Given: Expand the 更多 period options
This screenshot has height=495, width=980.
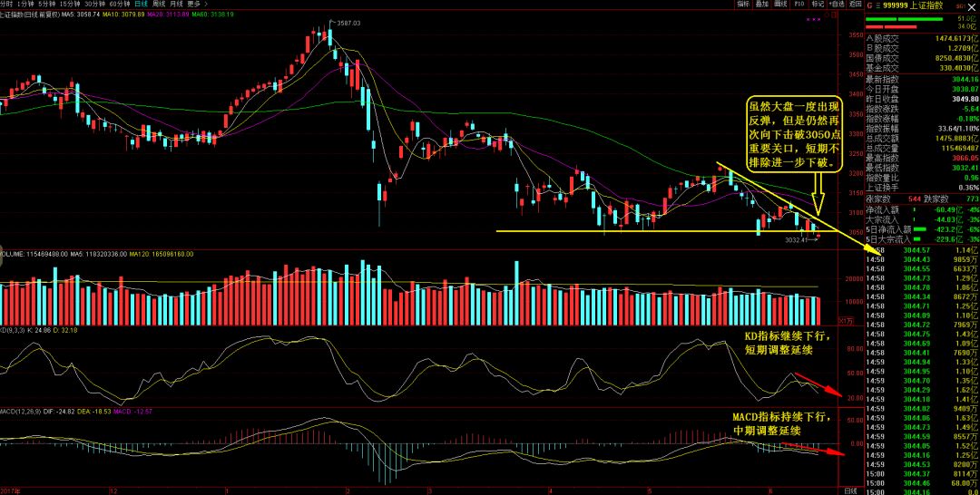Looking at the screenshot, I should coord(196,4).
